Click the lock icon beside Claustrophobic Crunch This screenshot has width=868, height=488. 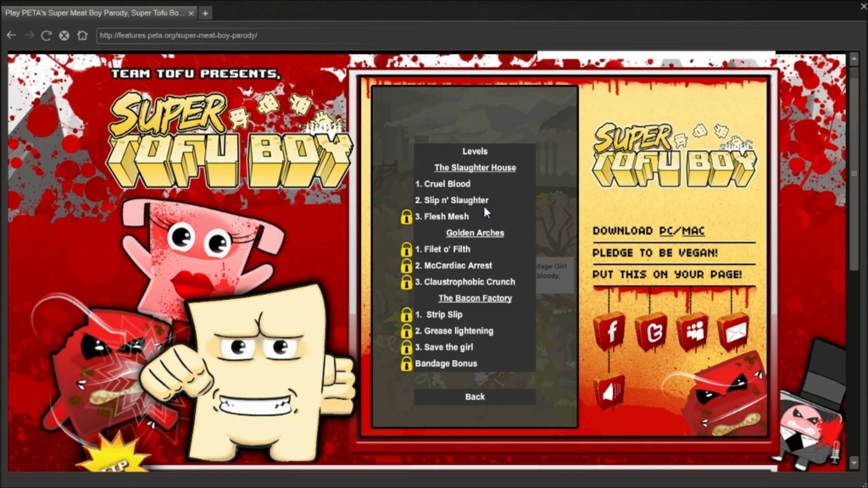[x=406, y=282]
